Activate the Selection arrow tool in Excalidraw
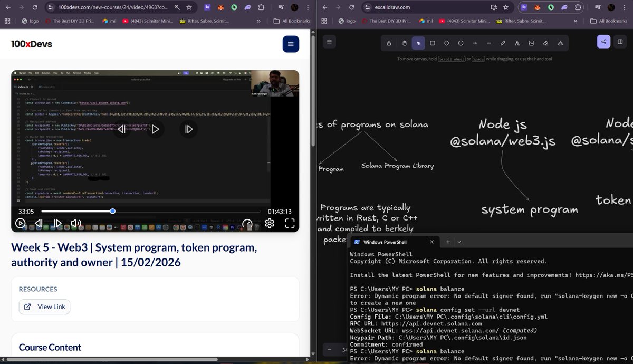 [418, 43]
